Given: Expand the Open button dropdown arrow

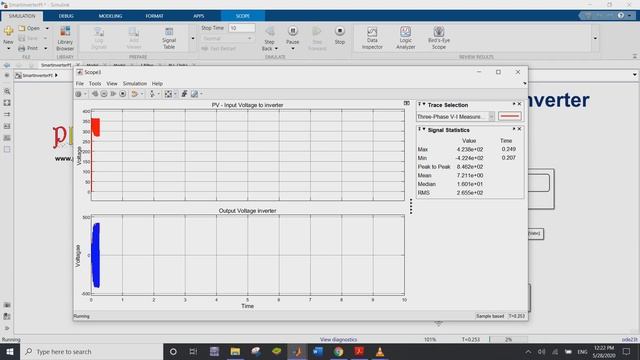Looking at the screenshot, I should 47,28.
